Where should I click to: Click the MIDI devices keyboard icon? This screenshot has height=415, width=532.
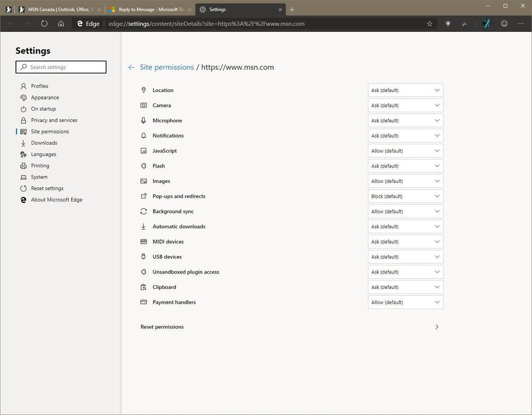click(144, 242)
